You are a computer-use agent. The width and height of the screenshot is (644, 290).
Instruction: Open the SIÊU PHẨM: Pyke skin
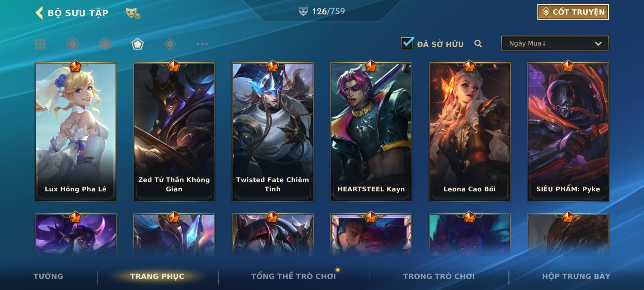point(568,132)
